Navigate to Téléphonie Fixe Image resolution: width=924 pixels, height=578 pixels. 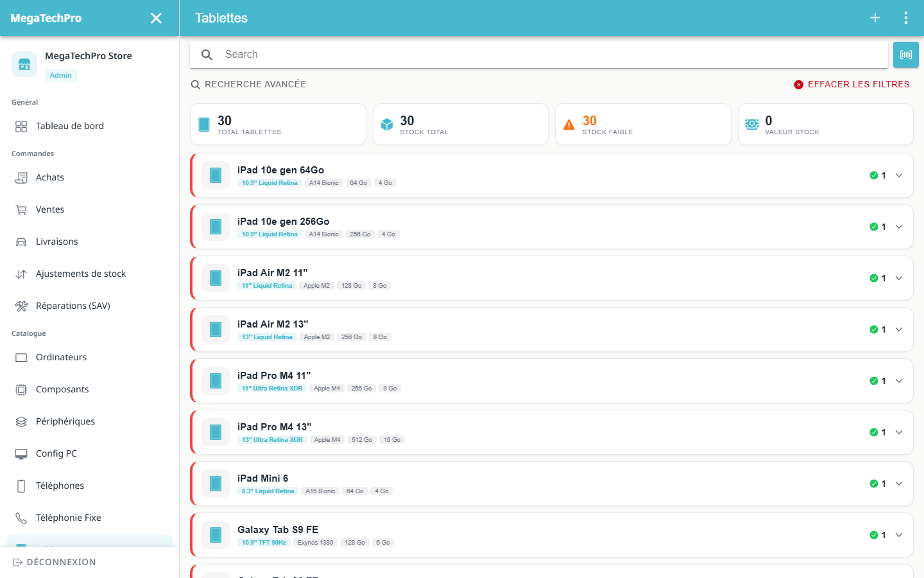pyautogui.click(x=89, y=518)
